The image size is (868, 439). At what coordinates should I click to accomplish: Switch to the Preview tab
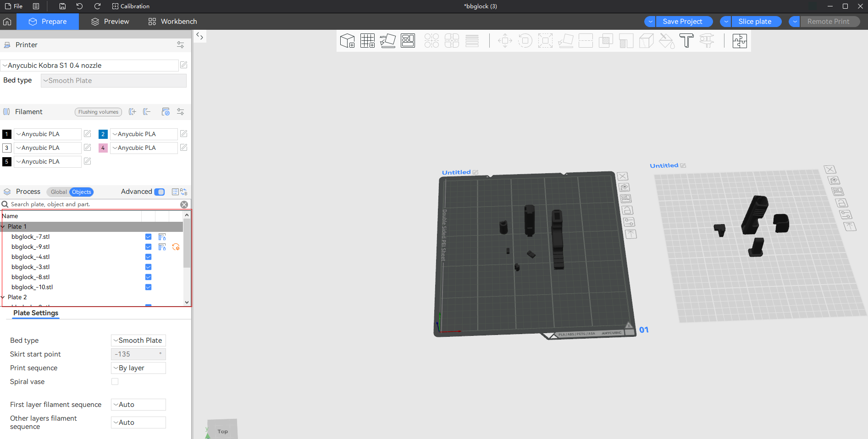point(110,22)
